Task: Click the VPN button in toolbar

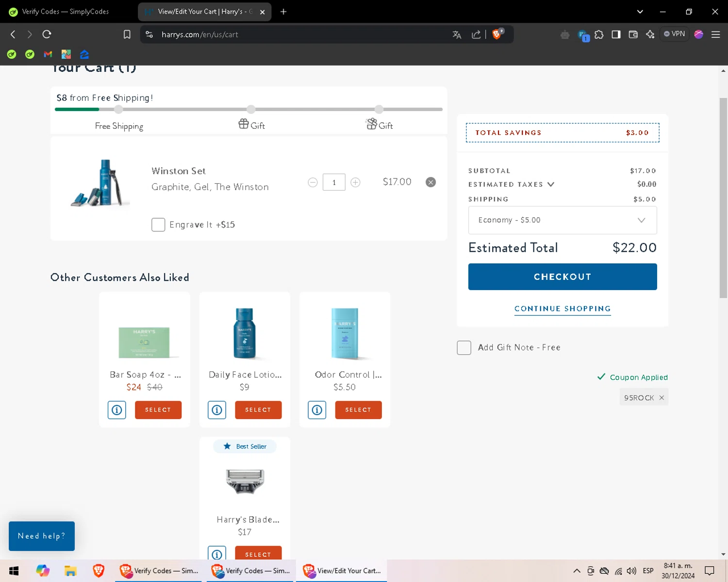Action: [675, 34]
